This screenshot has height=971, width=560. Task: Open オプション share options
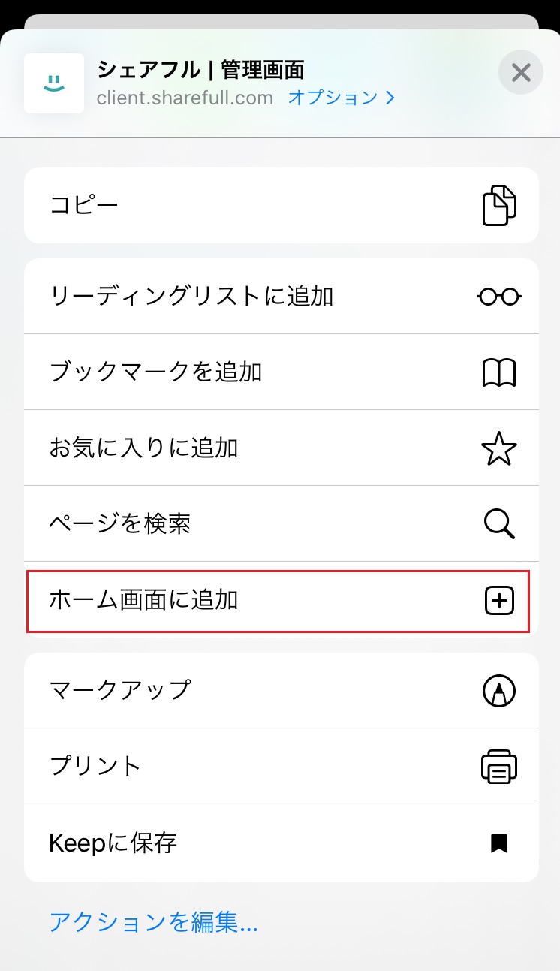[x=341, y=98]
